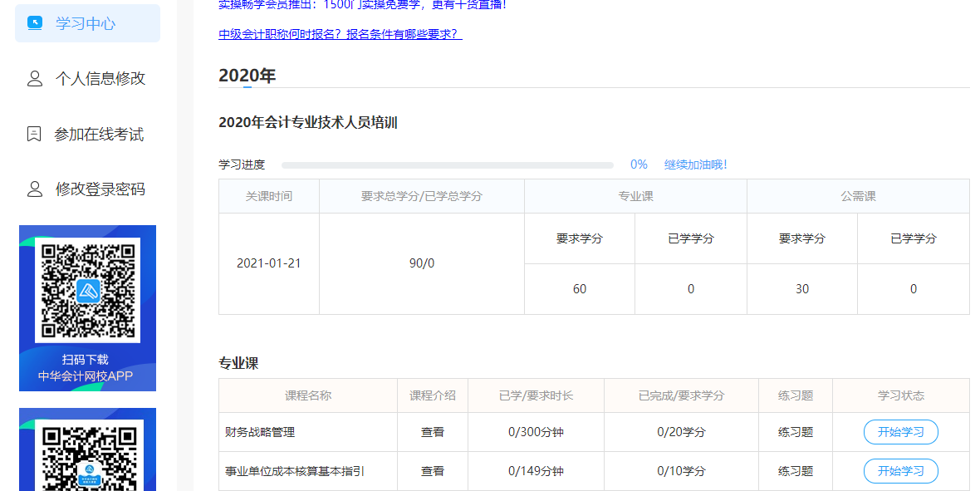Click the 0/20学分 credits cell
Screen dimensions: 980x491
(x=681, y=432)
